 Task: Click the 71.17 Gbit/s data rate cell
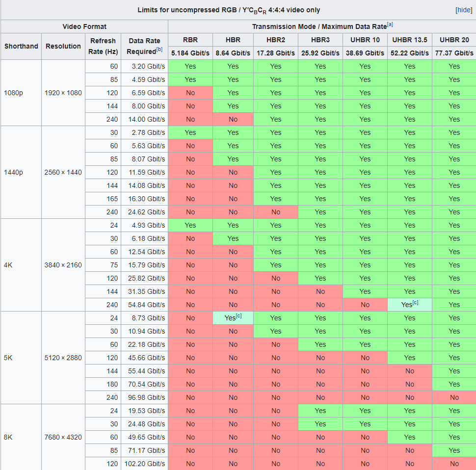click(x=144, y=450)
